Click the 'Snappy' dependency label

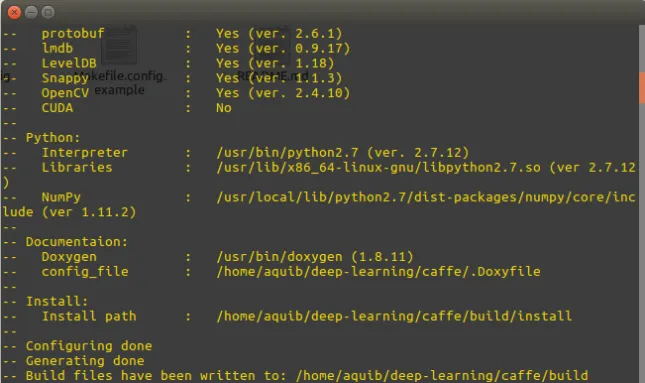65,78
